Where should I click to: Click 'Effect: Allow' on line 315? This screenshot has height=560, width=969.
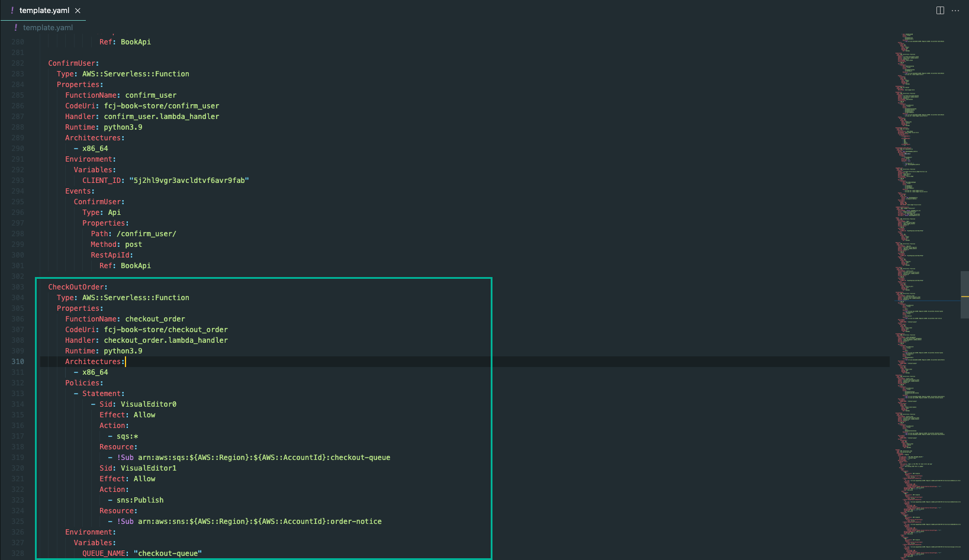tap(127, 415)
